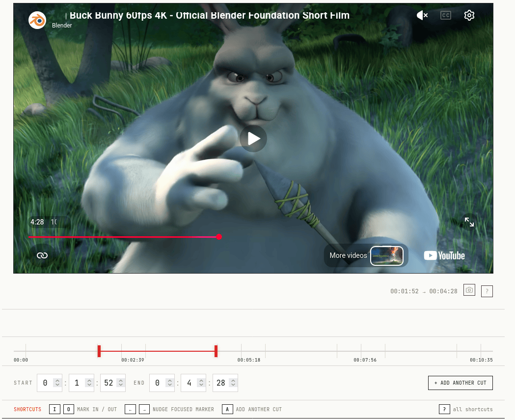Click the right arrow nudge key
Screen dimensions: 515x420
[x=144, y=409]
